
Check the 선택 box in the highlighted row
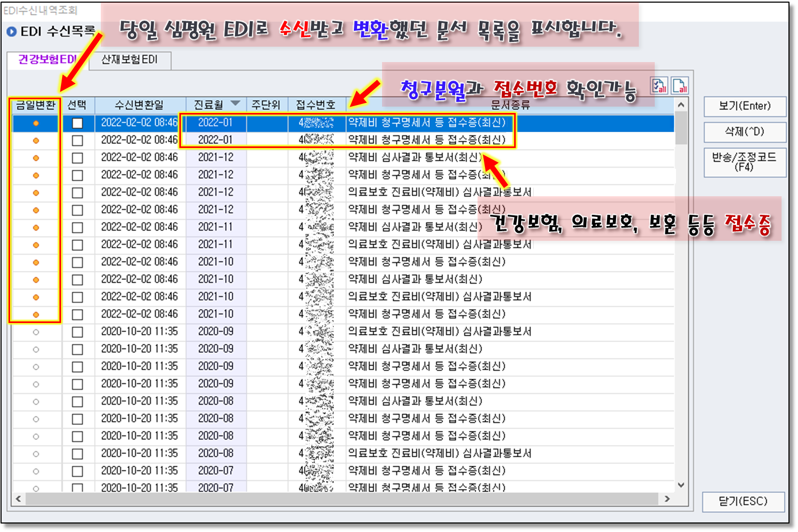[77, 123]
